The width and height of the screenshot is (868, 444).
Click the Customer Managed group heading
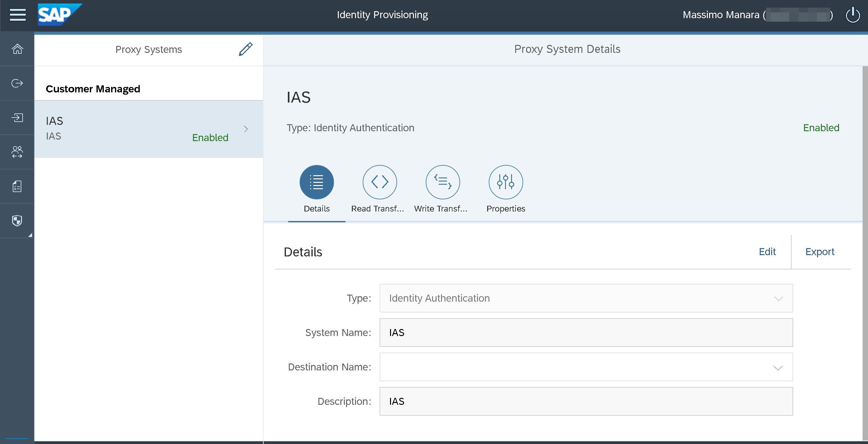[x=93, y=89]
